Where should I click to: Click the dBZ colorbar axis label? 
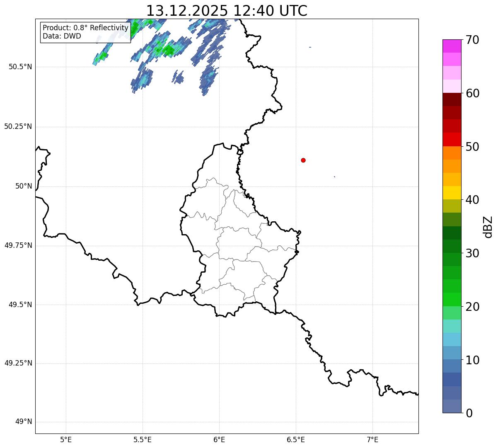(x=488, y=227)
